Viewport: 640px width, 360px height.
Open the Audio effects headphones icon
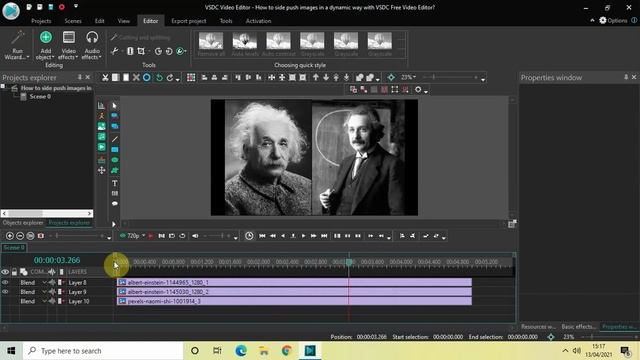92,38
